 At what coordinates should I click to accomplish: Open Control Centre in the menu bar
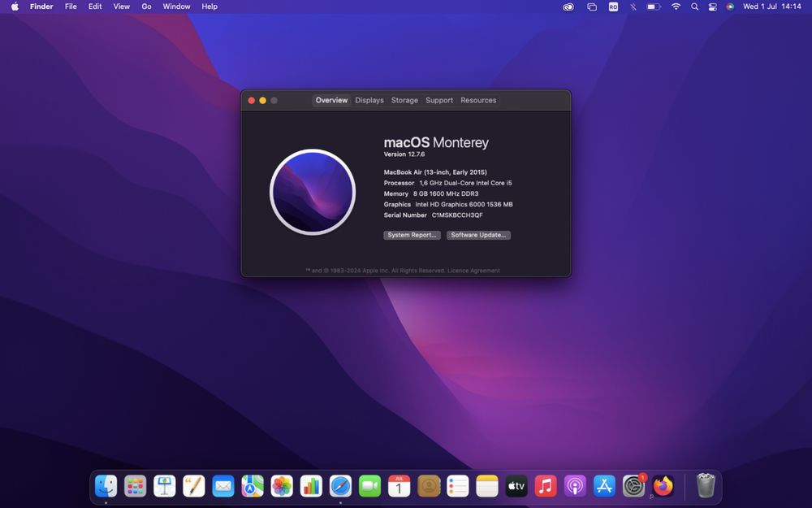coord(713,7)
